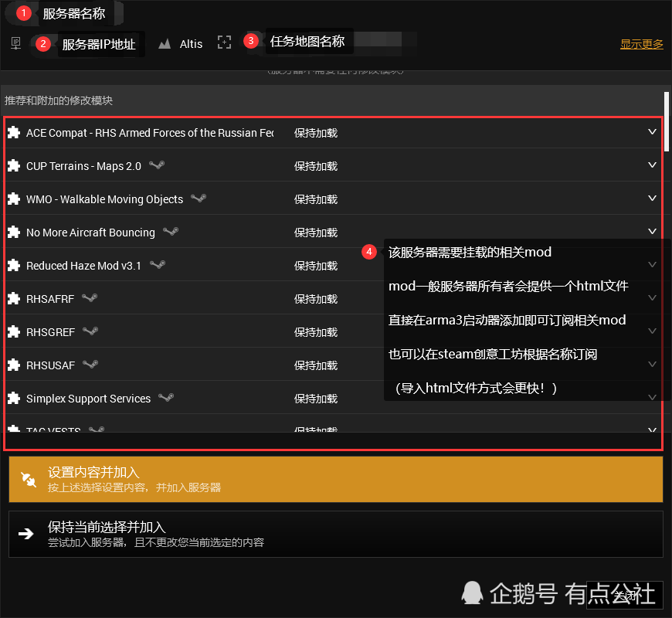The width and height of the screenshot is (672, 618).
Task: Click puzzle icon of Reduced Haze Mod v3.1
Action: coord(14,265)
